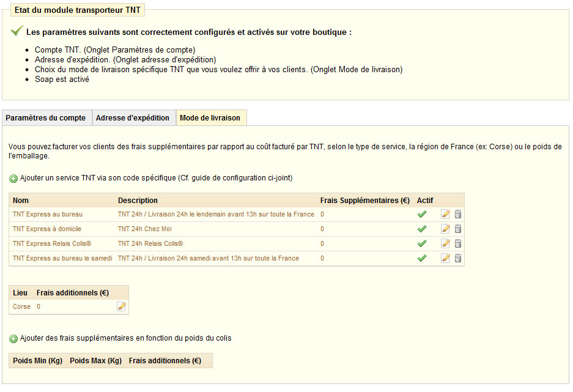Open Ajouter des frais supplémentaires poids link
The width and height of the screenshot is (573, 392).
click(x=126, y=338)
